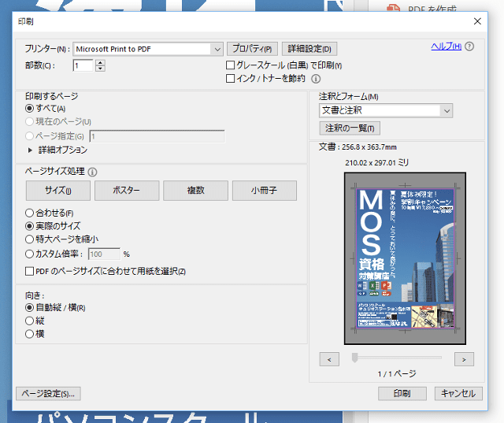Select 特大ページを縮小 option
Viewport: 504px width, 423px height.
pos(29,239)
